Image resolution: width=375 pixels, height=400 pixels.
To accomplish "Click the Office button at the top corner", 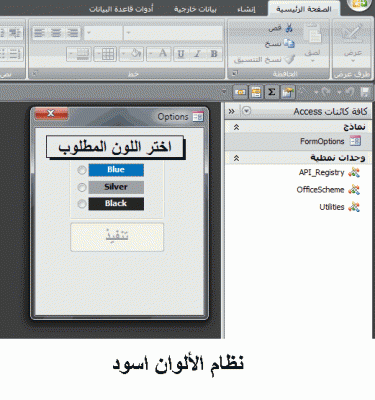I will [x=360, y=3].
